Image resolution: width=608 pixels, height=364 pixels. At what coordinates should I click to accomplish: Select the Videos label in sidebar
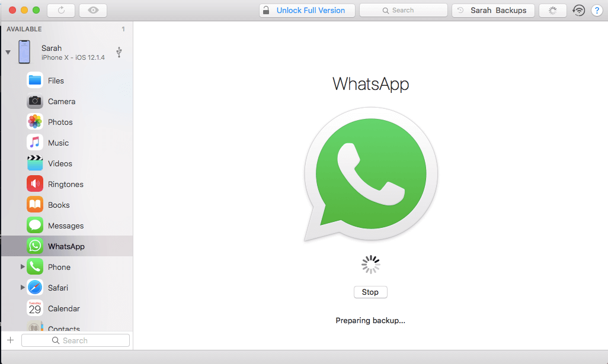(x=60, y=163)
